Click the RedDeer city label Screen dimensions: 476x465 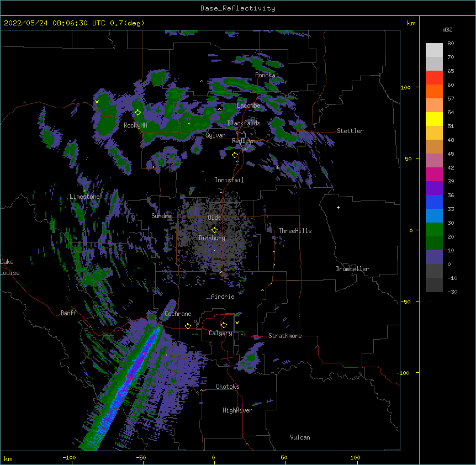243,141
